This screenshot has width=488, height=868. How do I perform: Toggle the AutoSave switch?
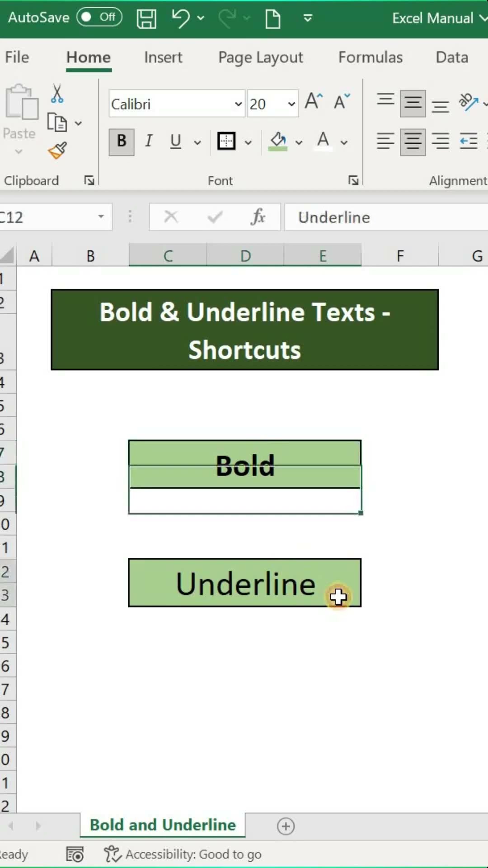[99, 17]
